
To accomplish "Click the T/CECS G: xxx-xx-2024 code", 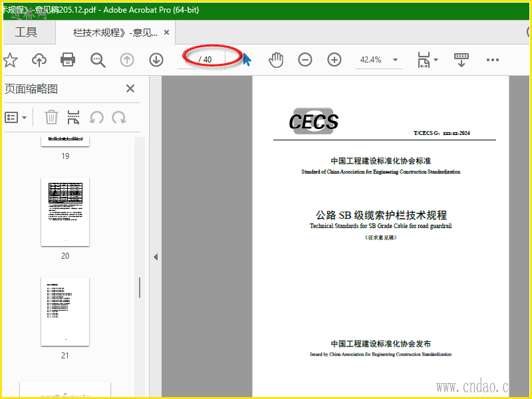I will [x=442, y=134].
